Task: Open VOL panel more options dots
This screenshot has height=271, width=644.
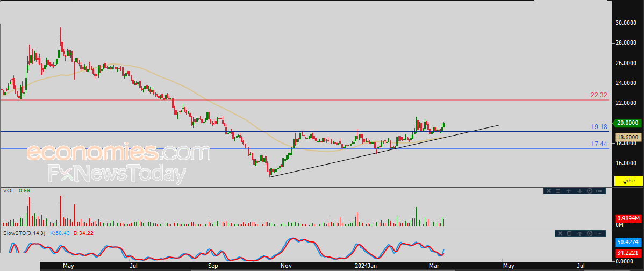Action: (599, 191)
